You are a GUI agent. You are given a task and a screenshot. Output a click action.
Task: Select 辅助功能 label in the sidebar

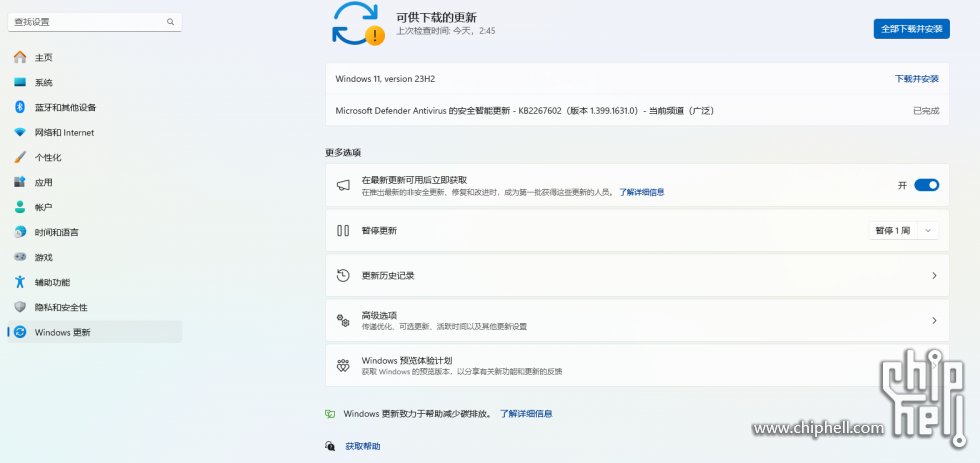pos(52,282)
